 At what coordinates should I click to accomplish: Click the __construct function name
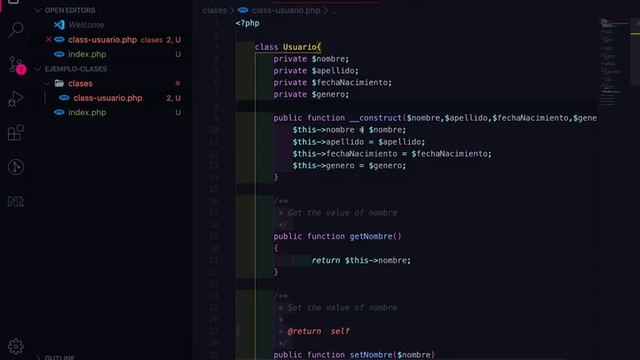pos(376,118)
